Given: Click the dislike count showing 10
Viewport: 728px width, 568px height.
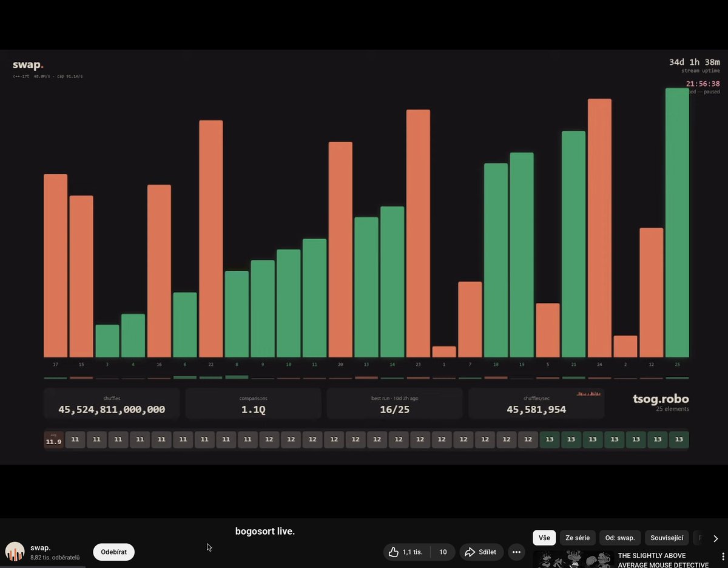Looking at the screenshot, I should click(443, 552).
